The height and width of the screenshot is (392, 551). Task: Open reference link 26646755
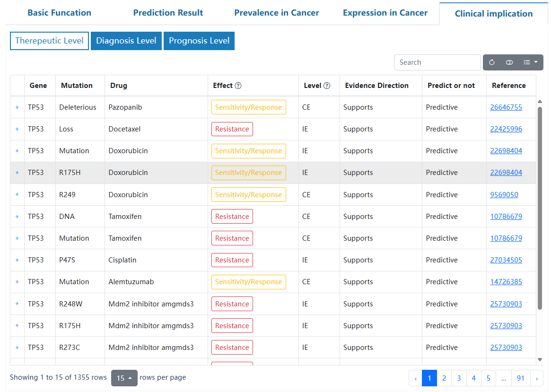tap(506, 107)
